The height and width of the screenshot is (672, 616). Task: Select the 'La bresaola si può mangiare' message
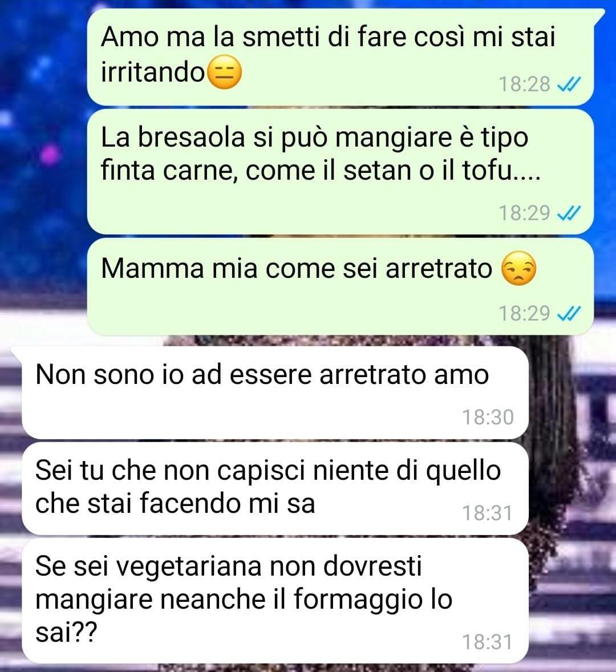tap(341, 172)
